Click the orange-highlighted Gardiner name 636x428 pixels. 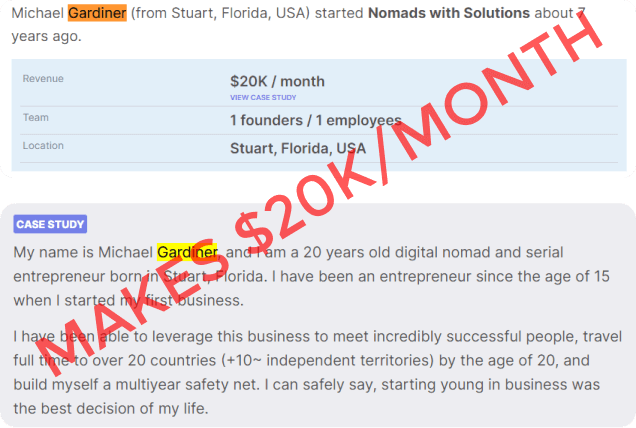(x=97, y=15)
